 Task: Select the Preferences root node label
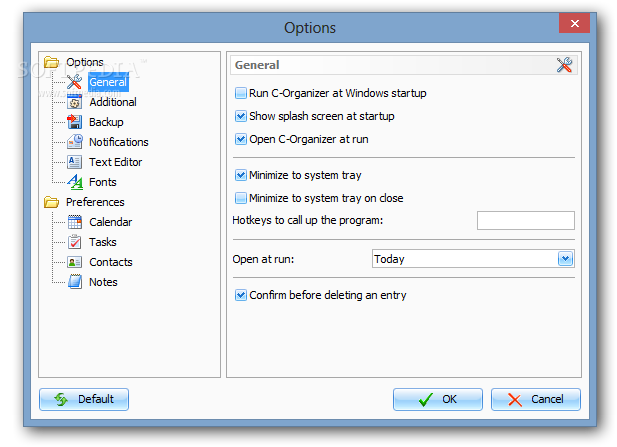95,202
